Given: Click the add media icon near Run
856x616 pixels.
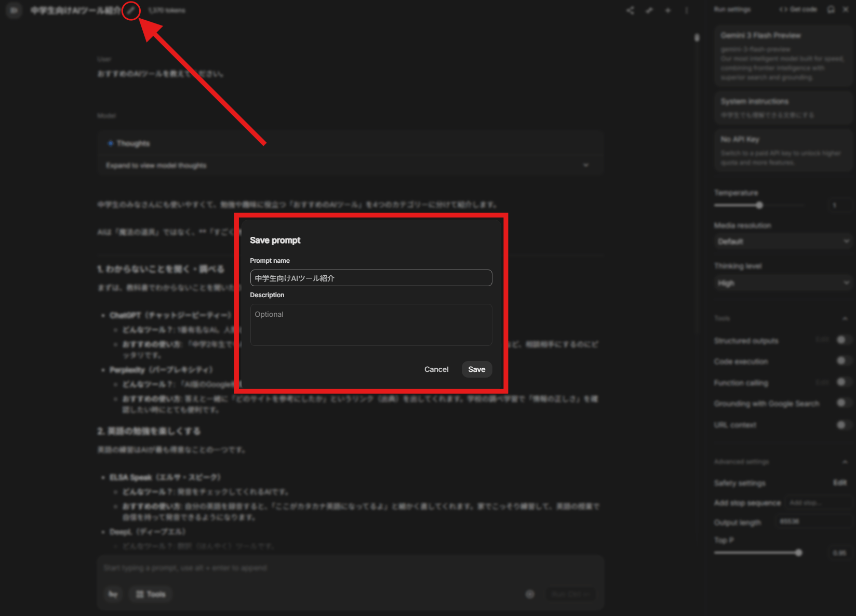Looking at the screenshot, I should point(530,594).
